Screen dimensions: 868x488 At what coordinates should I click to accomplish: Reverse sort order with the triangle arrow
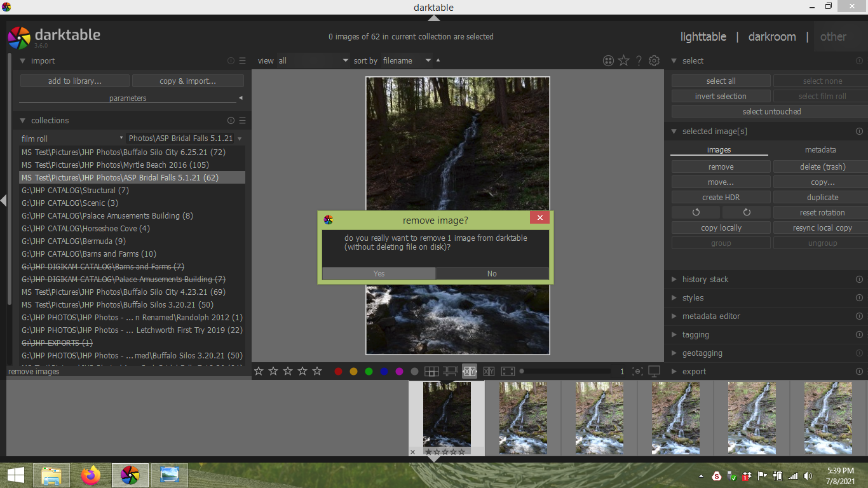[438, 60]
